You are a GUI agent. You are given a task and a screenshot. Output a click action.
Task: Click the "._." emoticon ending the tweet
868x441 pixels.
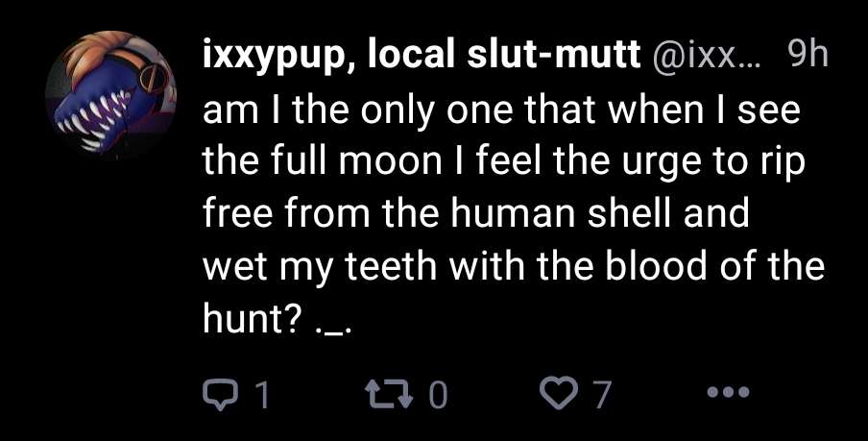click(333, 319)
